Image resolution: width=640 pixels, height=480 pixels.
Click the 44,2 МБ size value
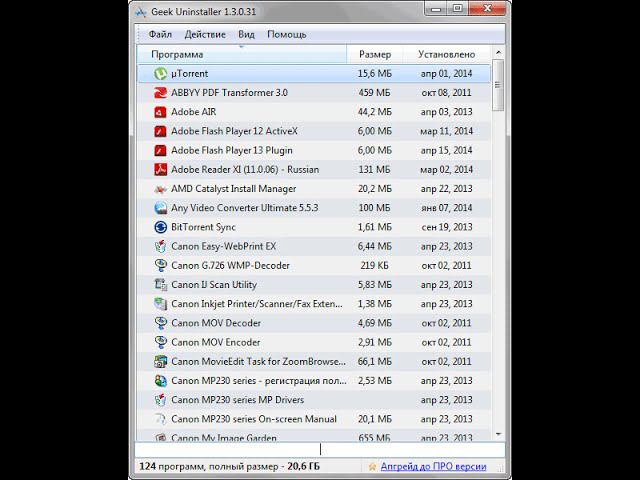pos(374,112)
